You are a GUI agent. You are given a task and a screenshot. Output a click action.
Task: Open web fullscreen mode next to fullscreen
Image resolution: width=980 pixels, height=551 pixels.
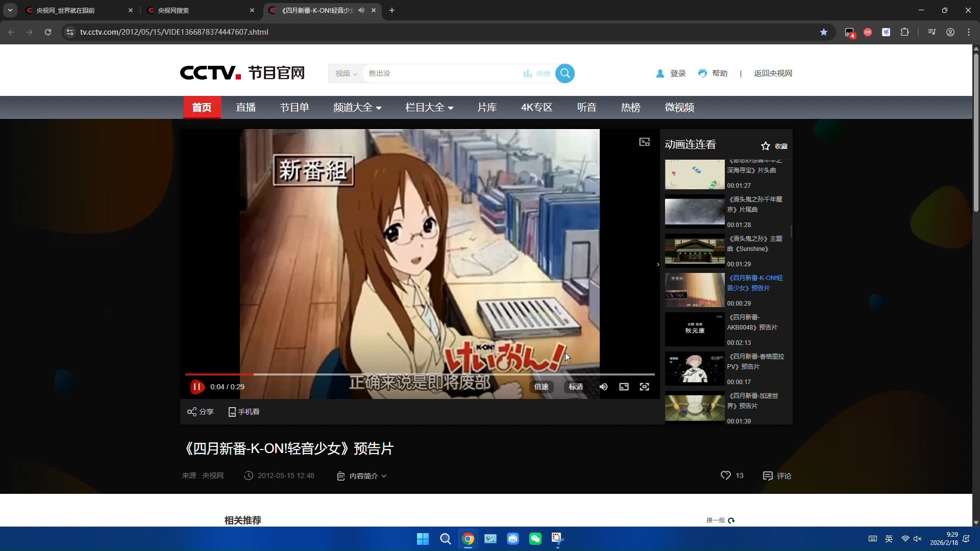tap(624, 387)
